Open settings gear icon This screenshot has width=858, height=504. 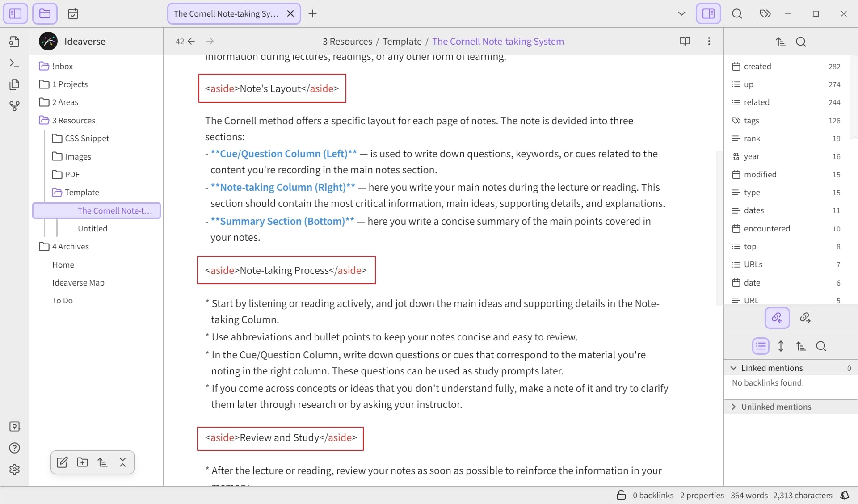[14, 469]
